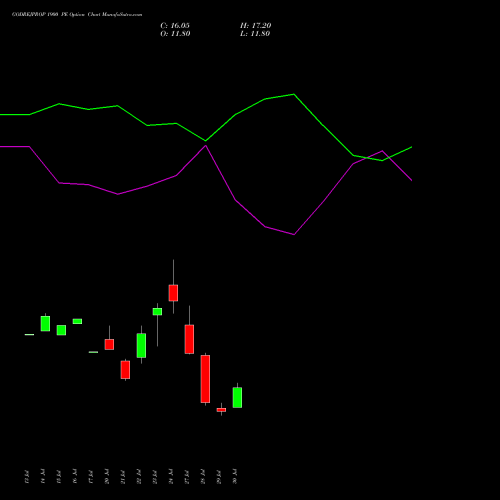Select the small red candle for 29 Jul
The width and height of the screenshot is (500, 500).
[221, 410]
